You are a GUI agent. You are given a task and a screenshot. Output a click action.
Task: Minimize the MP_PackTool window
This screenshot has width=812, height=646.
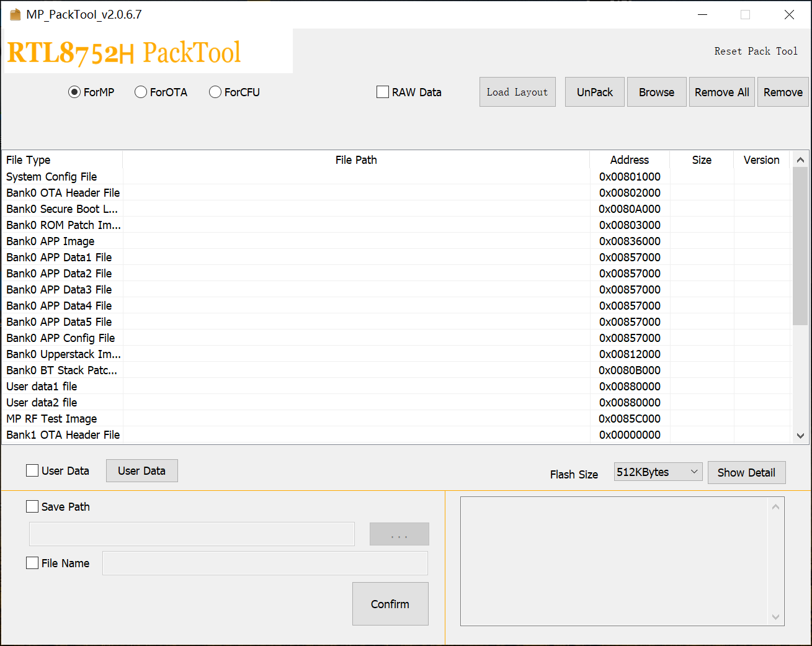tap(702, 14)
